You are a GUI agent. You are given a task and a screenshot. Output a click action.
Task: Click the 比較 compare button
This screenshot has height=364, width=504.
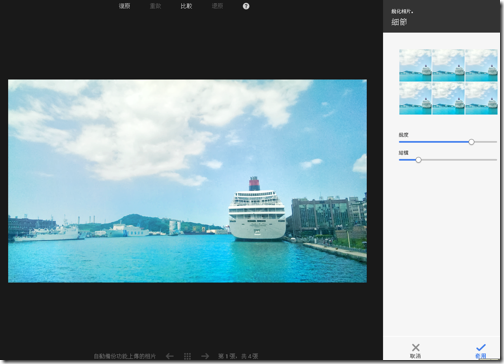tap(186, 6)
